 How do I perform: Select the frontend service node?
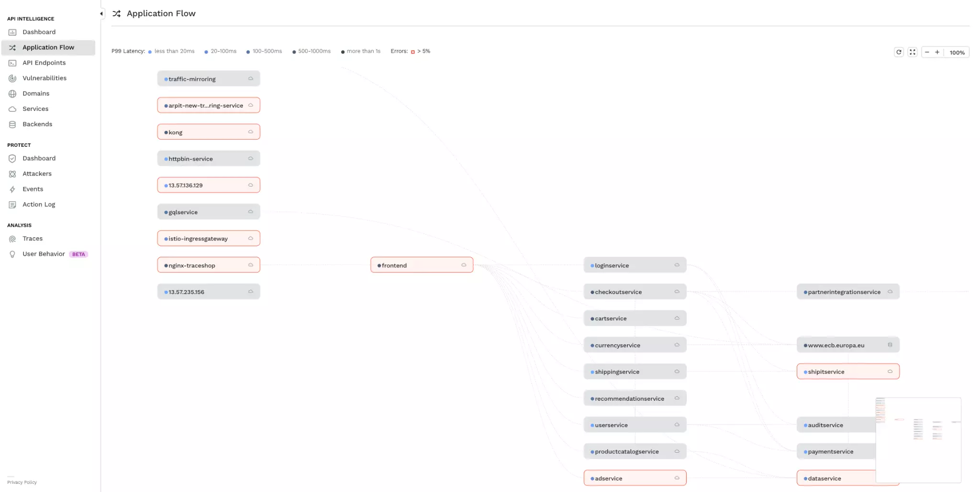tap(421, 265)
